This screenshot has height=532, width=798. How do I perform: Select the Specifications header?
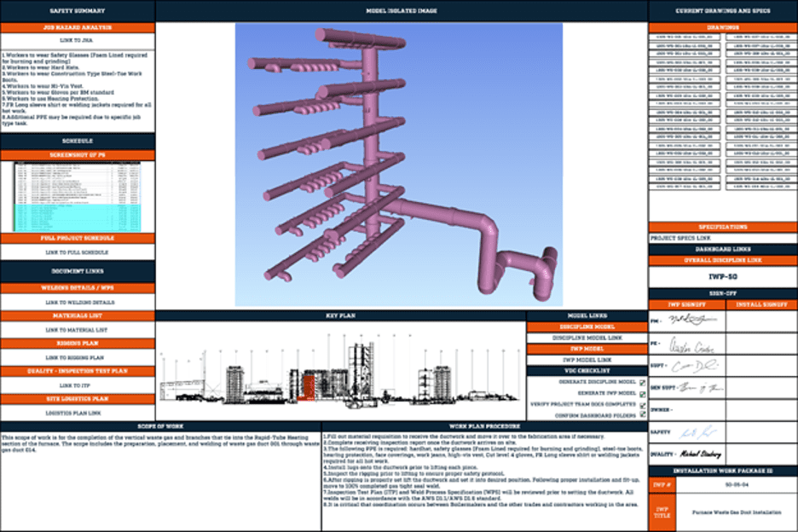tap(723, 227)
